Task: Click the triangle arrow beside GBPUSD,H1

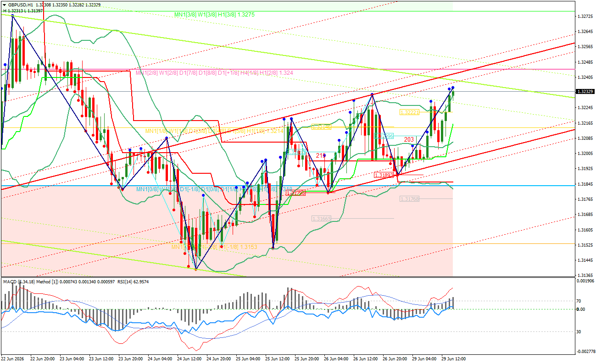Action: [x=5, y=5]
